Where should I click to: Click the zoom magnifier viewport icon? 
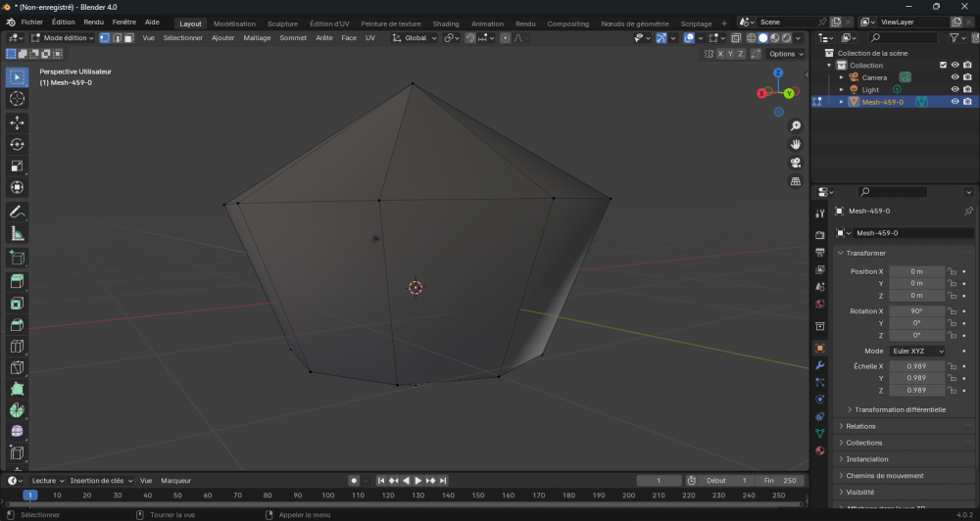pyautogui.click(x=796, y=126)
